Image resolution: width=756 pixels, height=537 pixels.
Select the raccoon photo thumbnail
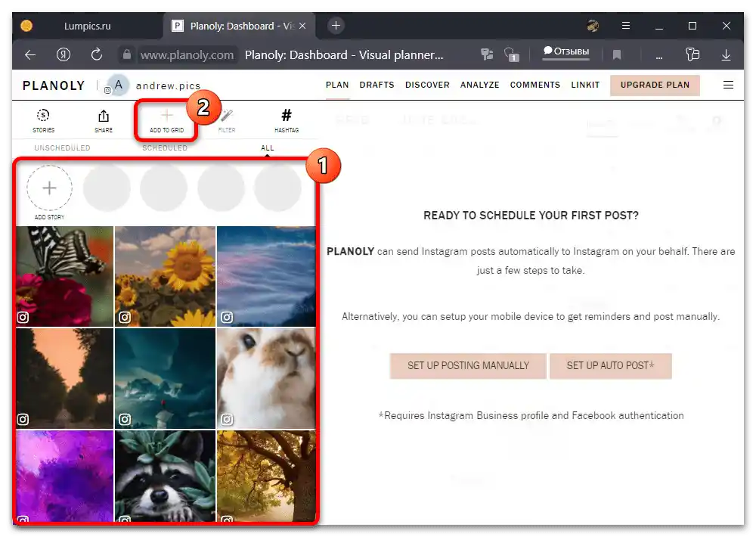pyautogui.click(x=166, y=476)
